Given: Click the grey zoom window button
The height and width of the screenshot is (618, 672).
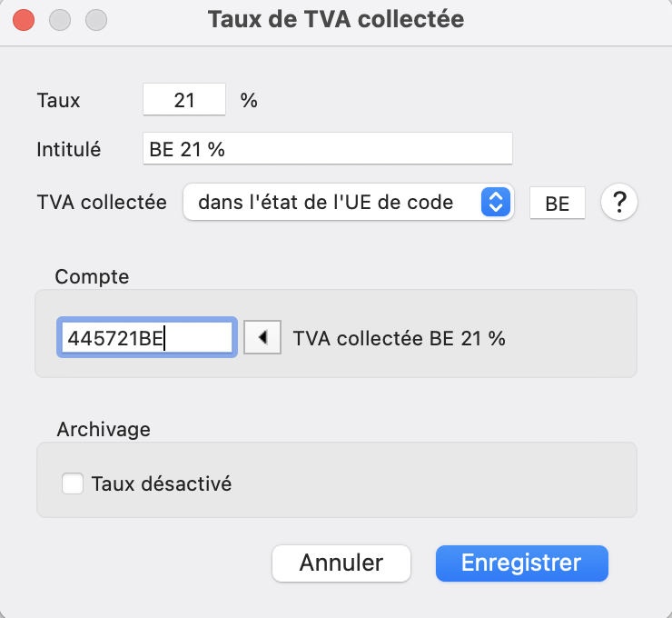Looking at the screenshot, I should pos(96,20).
